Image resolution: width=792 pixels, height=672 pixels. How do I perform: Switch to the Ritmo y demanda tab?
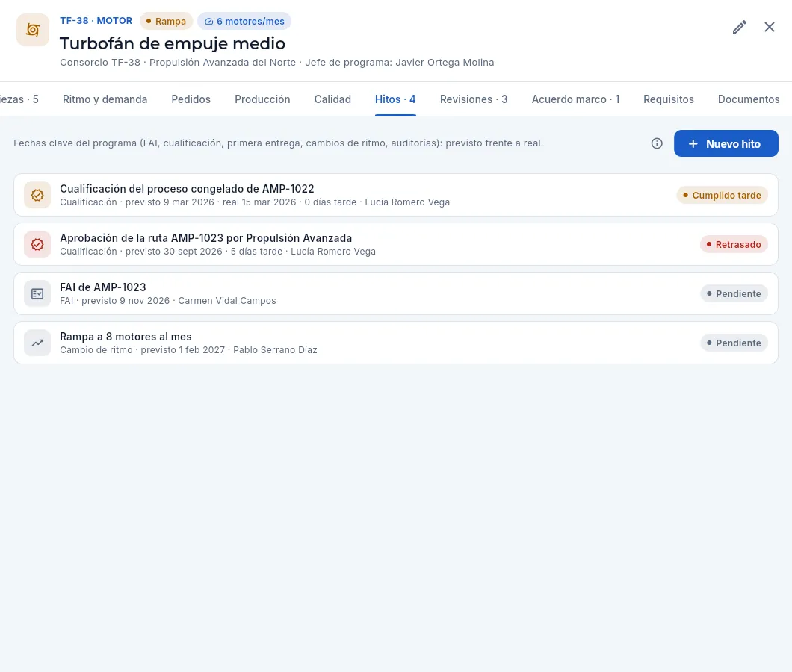[x=105, y=99]
